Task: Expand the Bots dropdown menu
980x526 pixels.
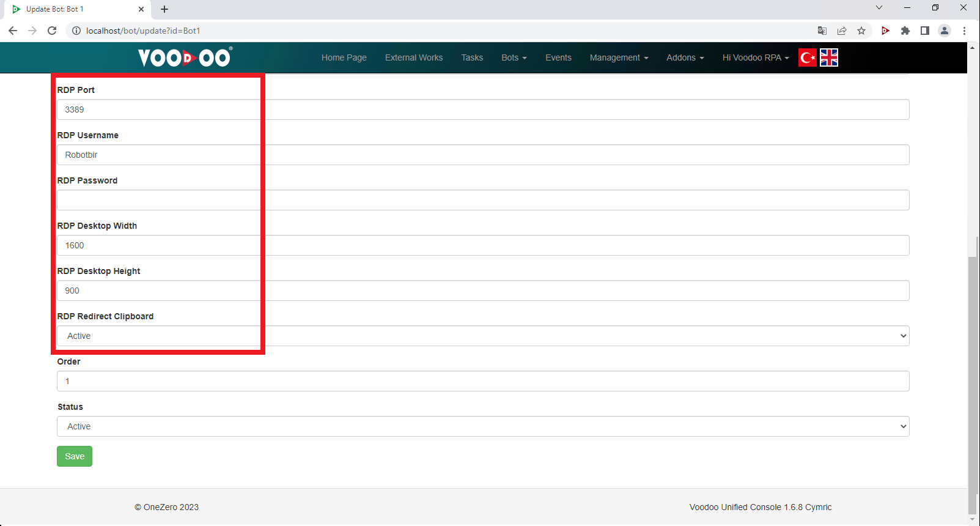Action: pyautogui.click(x=514, y=57)
